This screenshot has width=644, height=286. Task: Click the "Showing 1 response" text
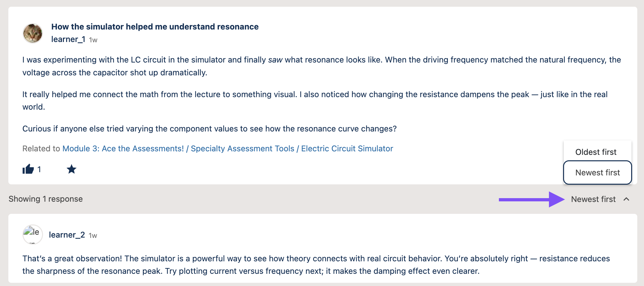point(46,199)
